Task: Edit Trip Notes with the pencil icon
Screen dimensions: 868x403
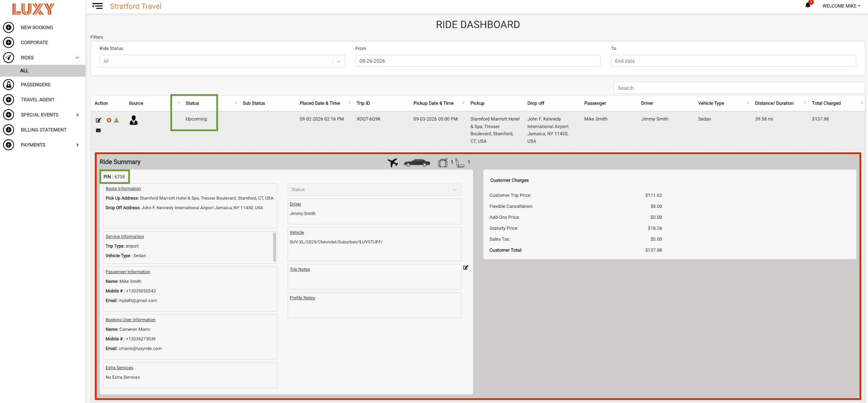Action: point(466,268)
